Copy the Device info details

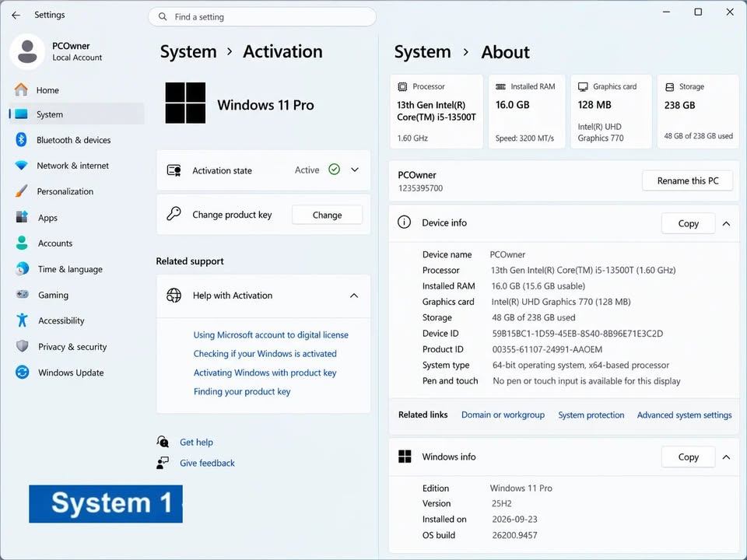click(688, 223)
